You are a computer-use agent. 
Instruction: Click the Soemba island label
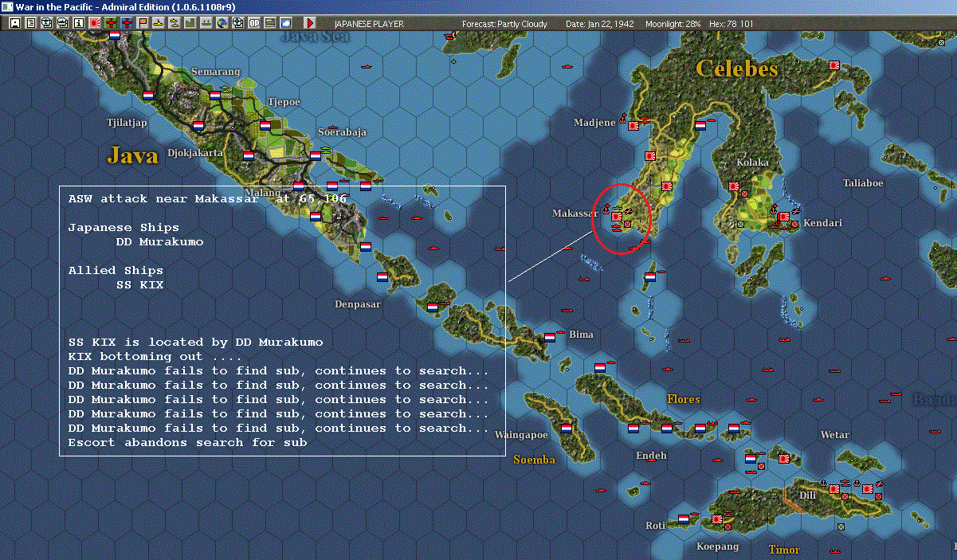pyautogui.click(x=534, y=460)
